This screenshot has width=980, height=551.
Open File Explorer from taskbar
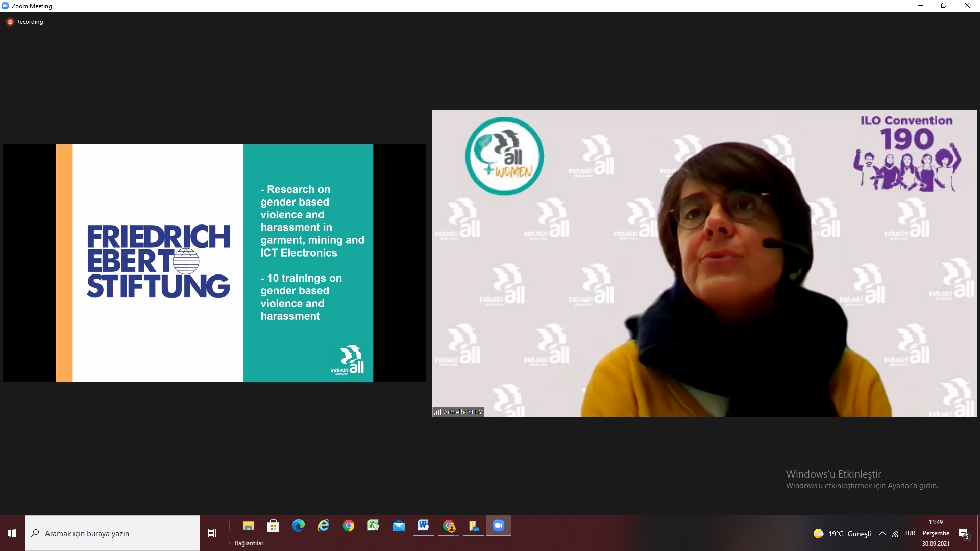click(249, 526)
